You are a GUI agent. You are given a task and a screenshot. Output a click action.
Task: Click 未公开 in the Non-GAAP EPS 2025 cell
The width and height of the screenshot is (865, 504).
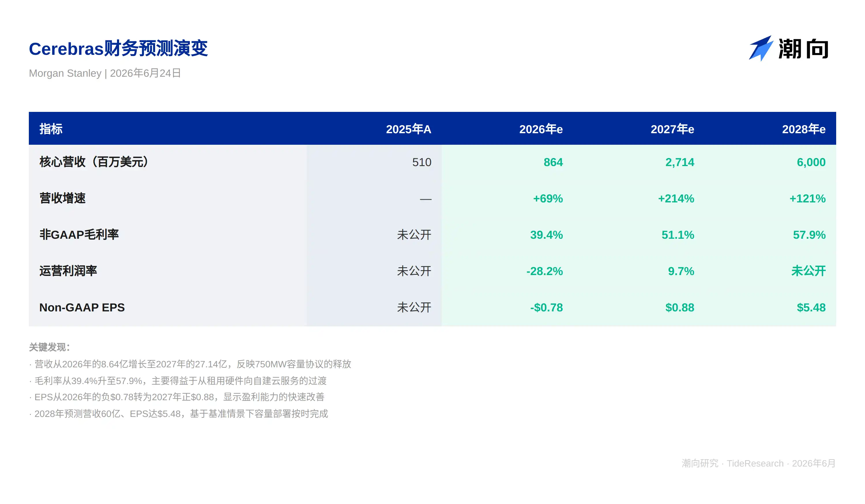click(414, 307)
